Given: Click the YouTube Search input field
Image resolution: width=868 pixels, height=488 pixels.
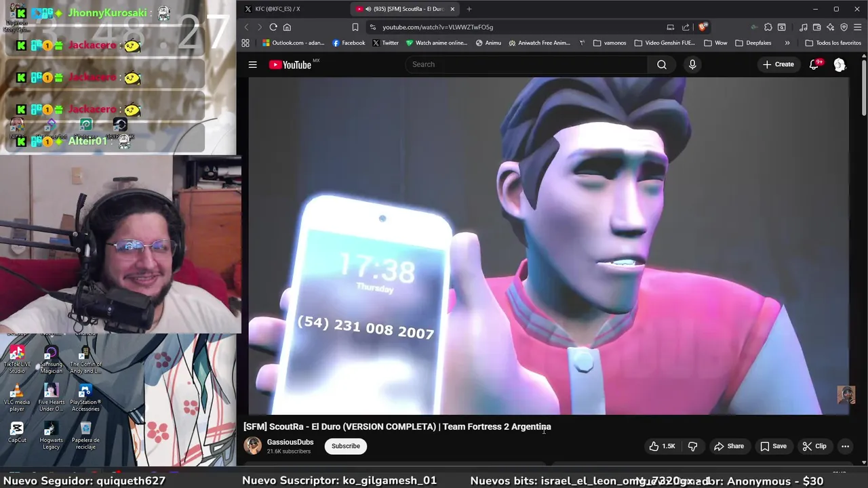Looking at the screenshot, I should click(527, 64).
